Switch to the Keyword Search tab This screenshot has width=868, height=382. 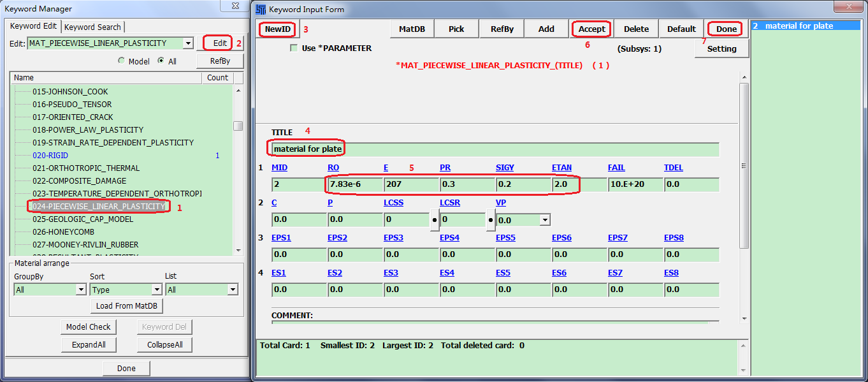[x=92, y=27]
